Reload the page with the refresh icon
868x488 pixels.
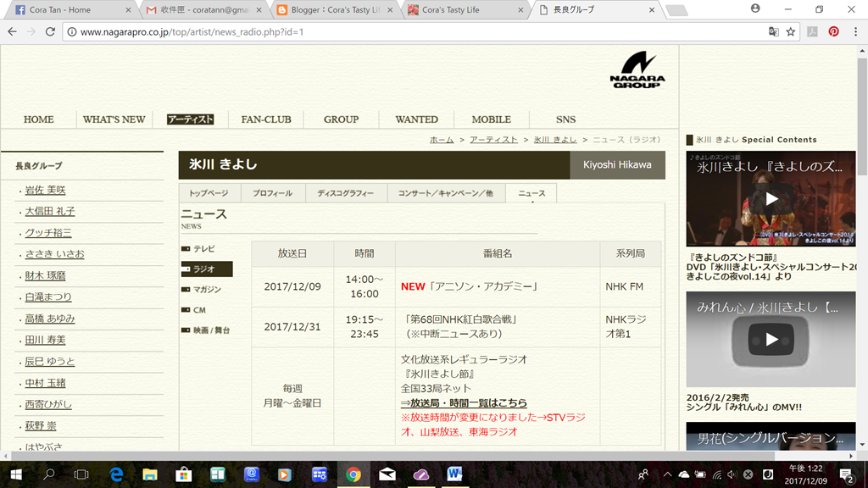(50, 31)
